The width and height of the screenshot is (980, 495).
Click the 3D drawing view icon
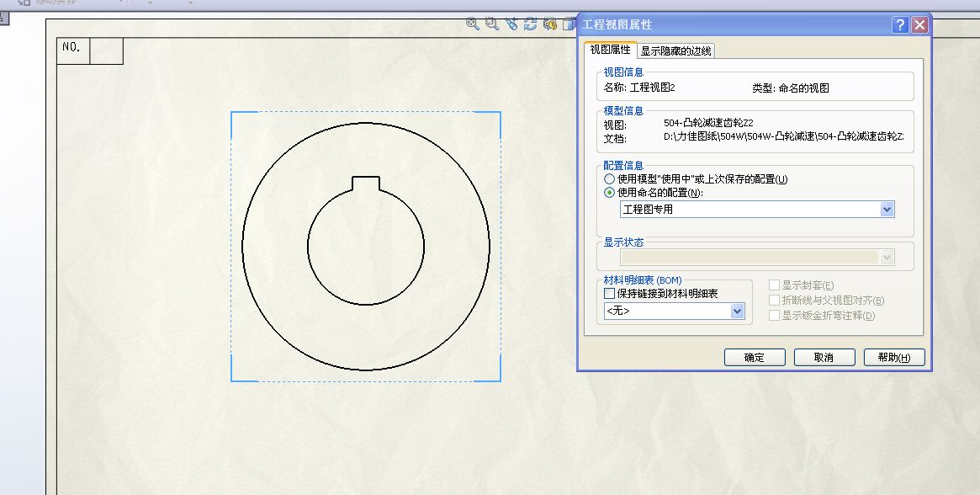click(x=550, y=24)
